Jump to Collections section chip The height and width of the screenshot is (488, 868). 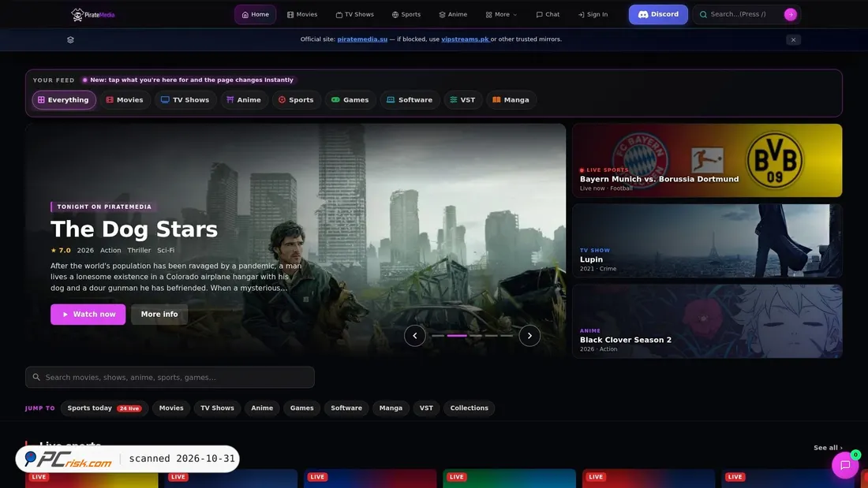(469, 408)
